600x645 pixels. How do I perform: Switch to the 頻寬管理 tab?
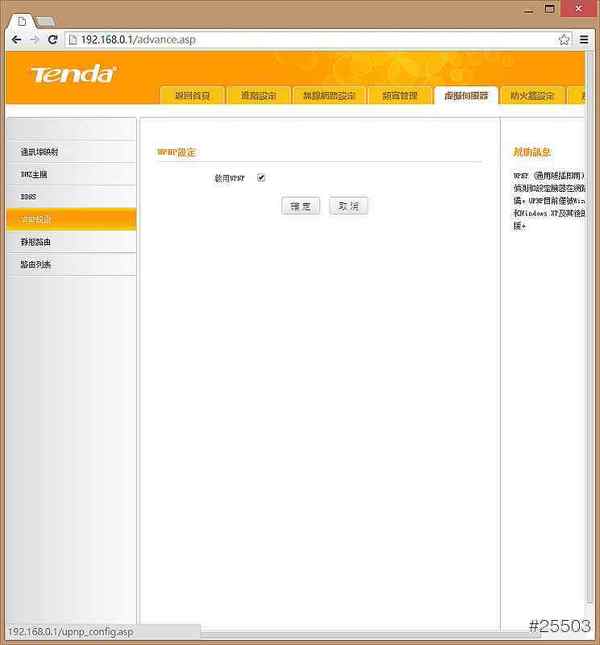(x=400, y=95)
